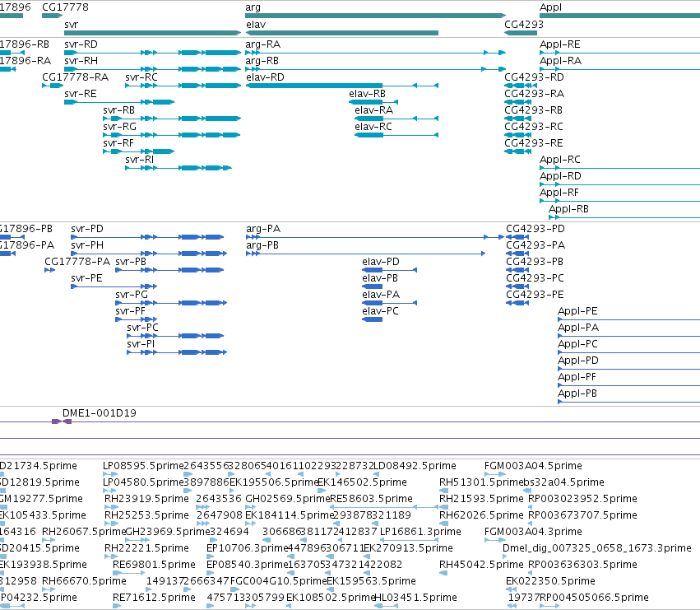Click the arg gene label

(253, 7)
